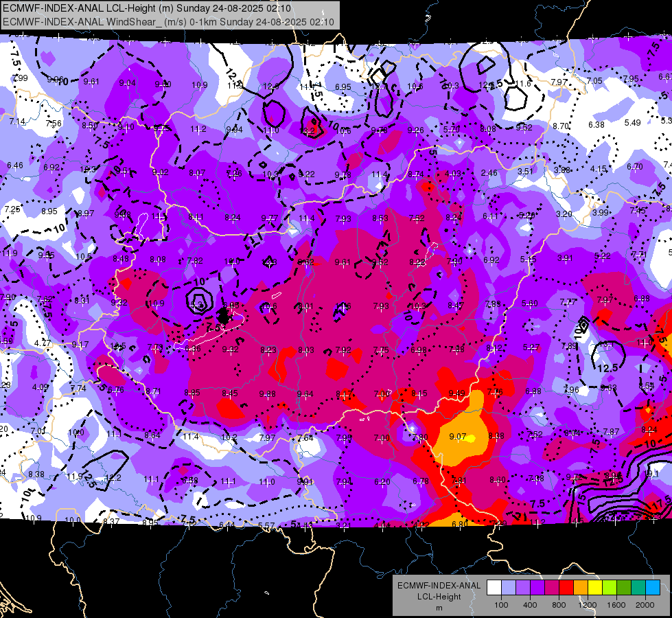Click the 4.09 grid value
Screen dimensions: 672x618
click(x=40, y=387)
